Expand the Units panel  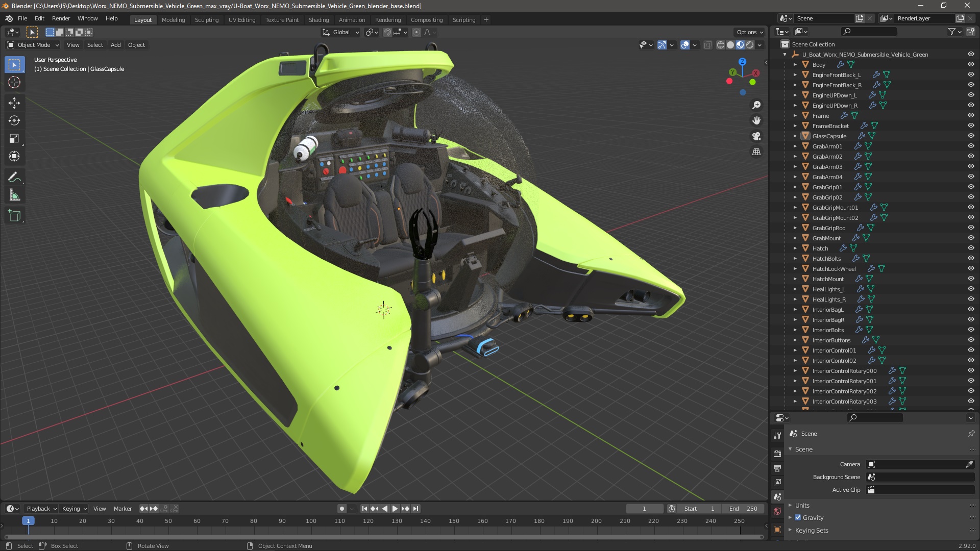[802, 505]
